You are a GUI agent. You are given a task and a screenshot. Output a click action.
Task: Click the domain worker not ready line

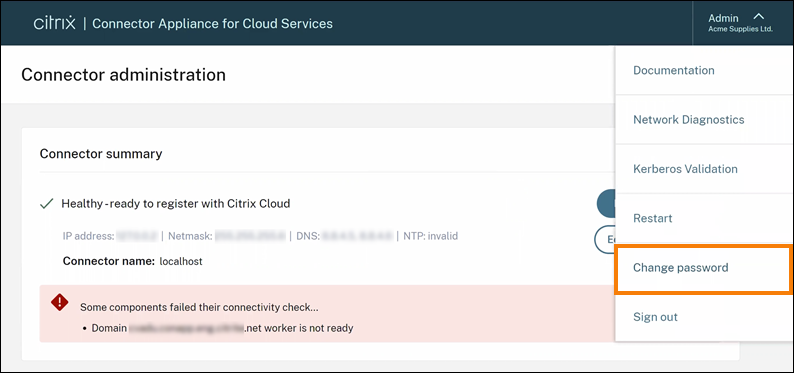pos(222,328)
